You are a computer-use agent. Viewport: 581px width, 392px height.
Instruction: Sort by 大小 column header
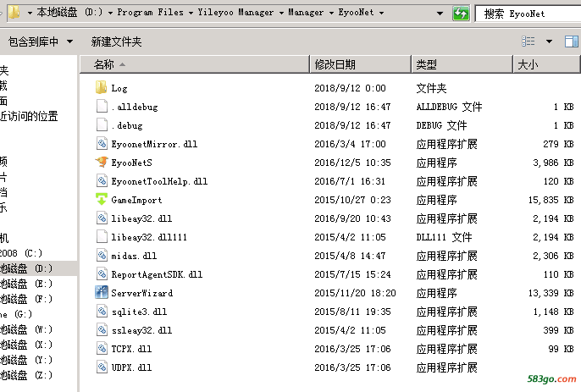(546, 64)
